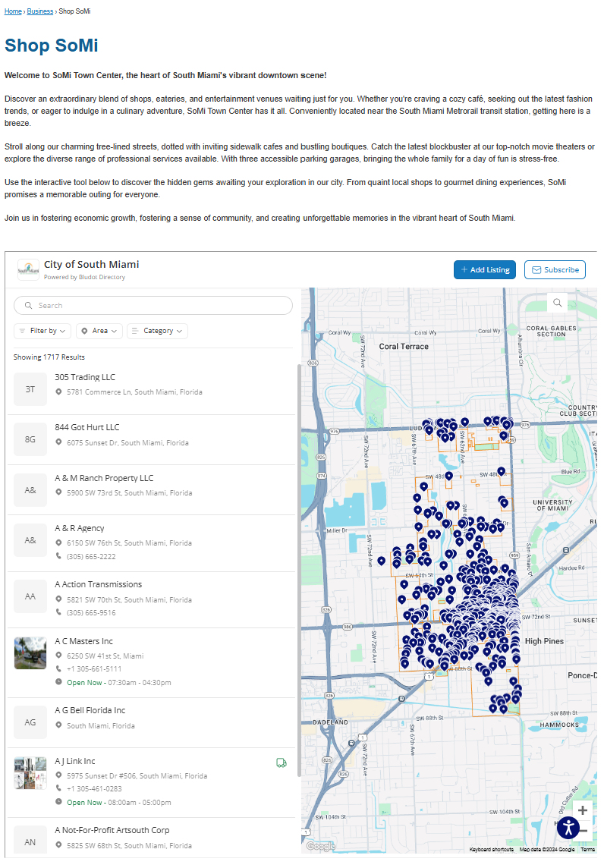Image resolution: width=604 pixels, height=868 pixels.
Task: Click the Subscribe button
Action: tap(555, 269)
